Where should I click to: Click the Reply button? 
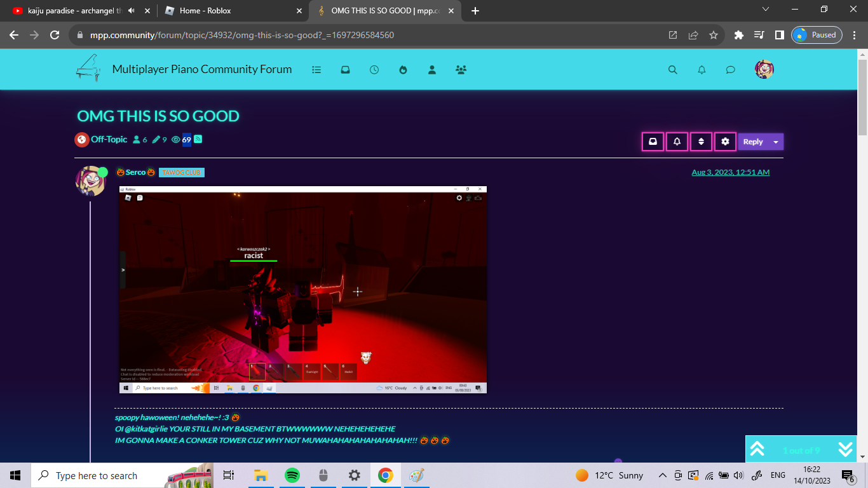pos(753,142)
